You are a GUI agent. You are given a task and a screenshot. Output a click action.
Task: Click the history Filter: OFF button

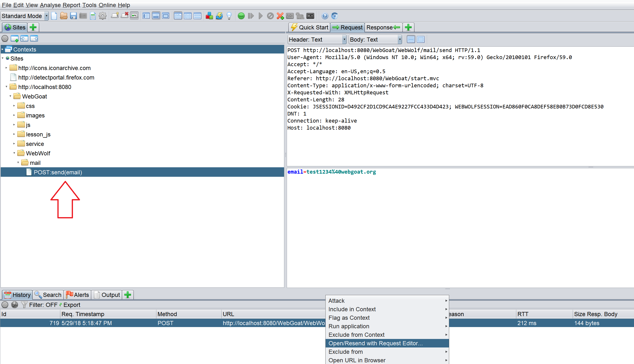click(x=39, y=305)
